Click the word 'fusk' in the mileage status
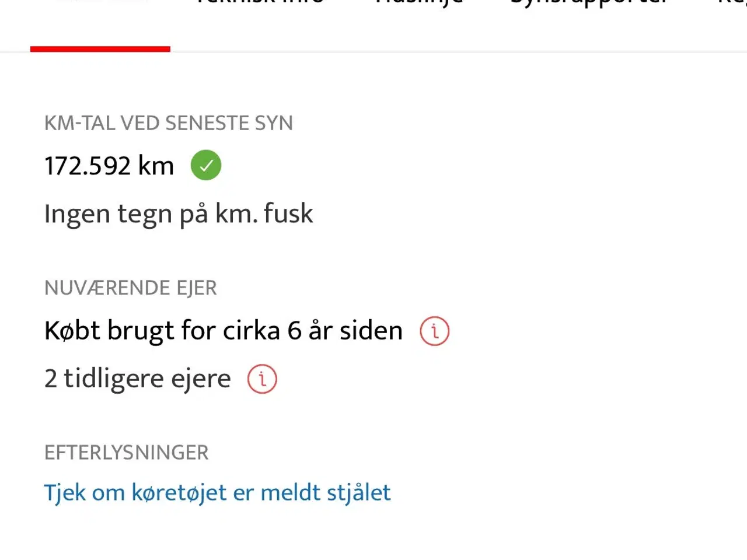 (x=288, y=214)
